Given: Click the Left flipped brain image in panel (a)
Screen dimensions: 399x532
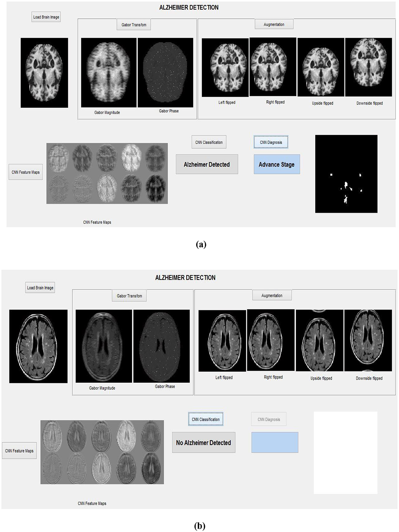Looking at the screenshot, I should pos(225,68).
